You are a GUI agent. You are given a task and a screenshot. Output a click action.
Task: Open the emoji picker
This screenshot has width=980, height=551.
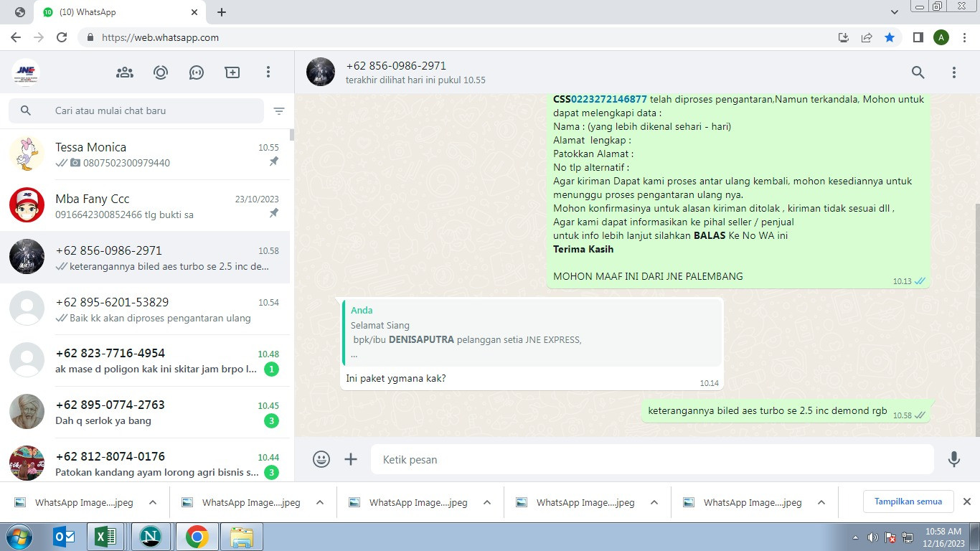tap(321, 459)
